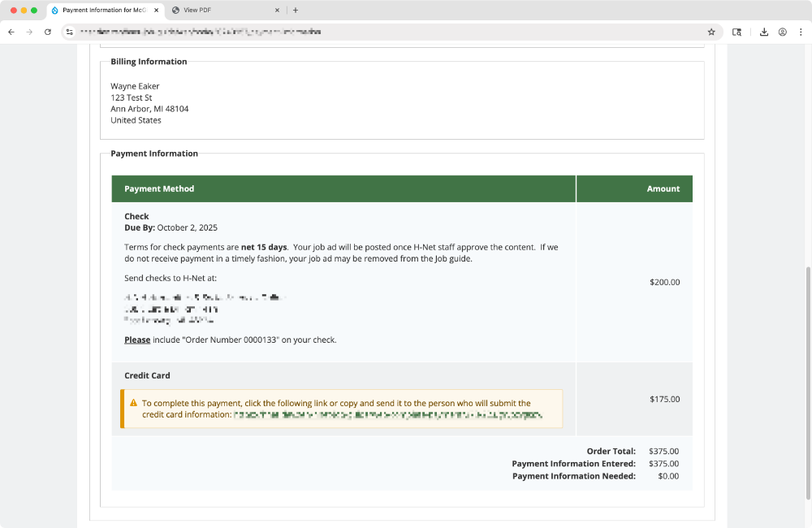Open the media search icon beside the star
Viewport: 812px width, 528px height.
(736, 32)
